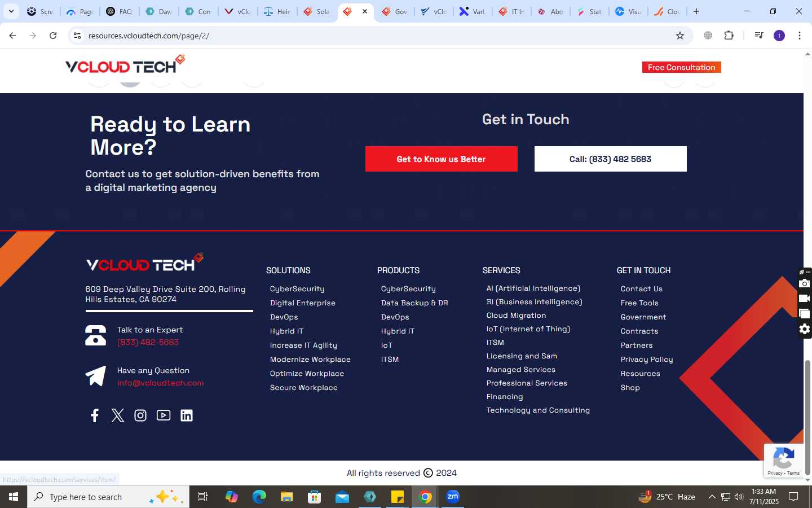Open the weather widget showing 25°C Haze

667,497
